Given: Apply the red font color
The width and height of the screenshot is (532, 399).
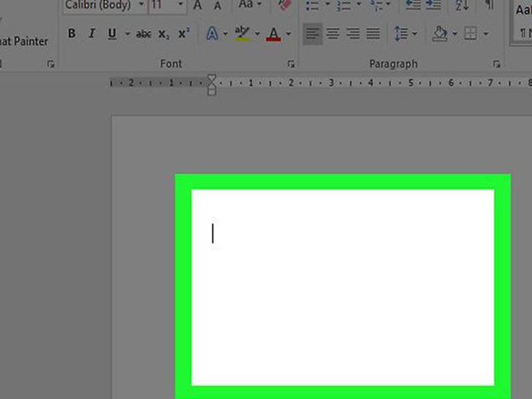Looking at the screenshot, I should pyautogui.click(x=273, y=34).
